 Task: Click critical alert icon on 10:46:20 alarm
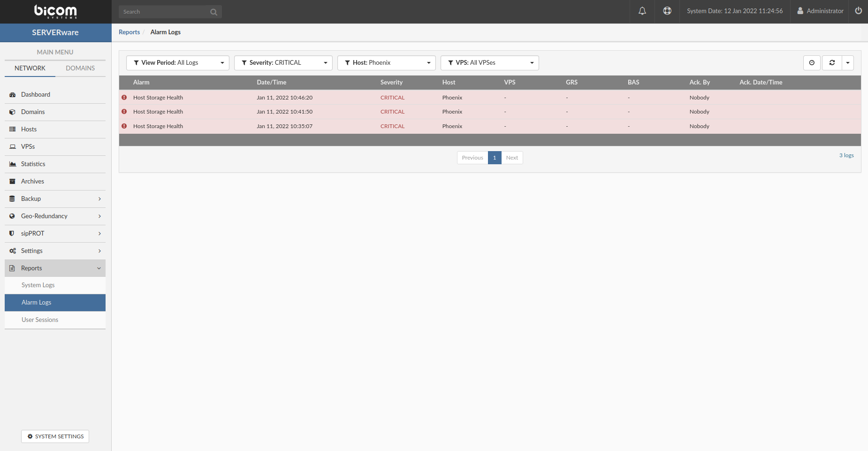point(124,98)
